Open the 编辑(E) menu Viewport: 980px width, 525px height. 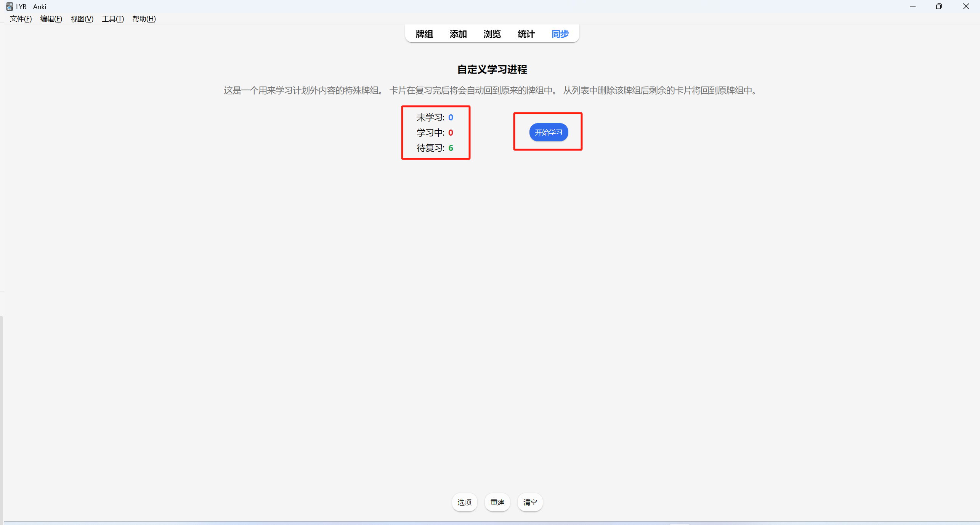[x=51, y=19]
